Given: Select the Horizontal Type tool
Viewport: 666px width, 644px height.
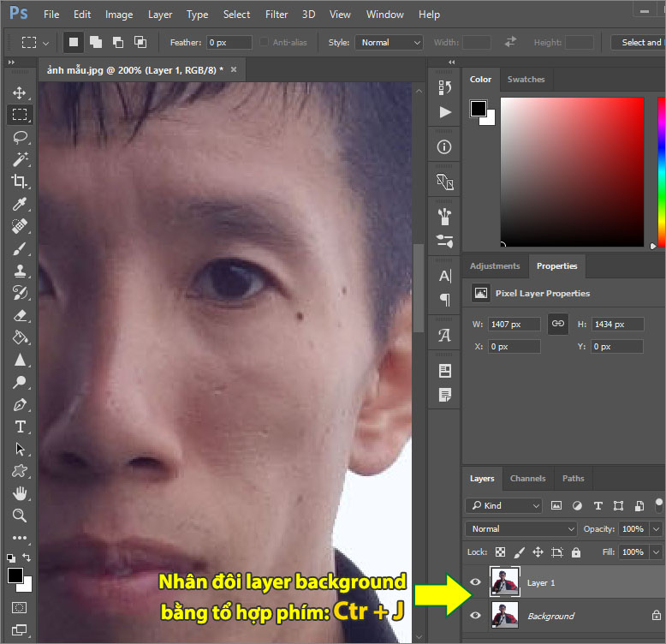Looking at the screenshot, I should pyautogui.click(x=19, y=427).
